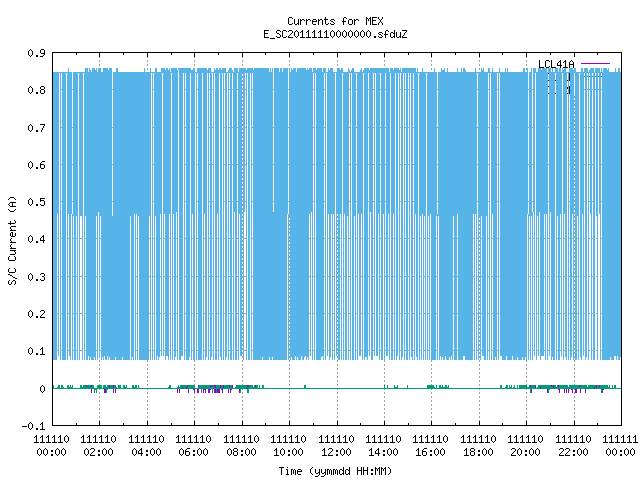The image size is (640, 480).
Task: Click the 'Time (yymmdd HH:MM)' x-axis label
Action: [x=335, y=471]
